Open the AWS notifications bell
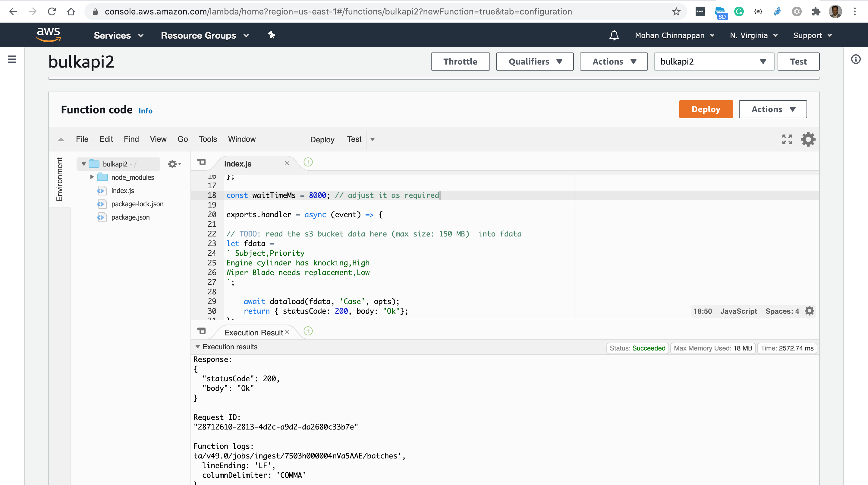Image resolution: width=868 pixels, height=485 pixels. click(614, 35)
